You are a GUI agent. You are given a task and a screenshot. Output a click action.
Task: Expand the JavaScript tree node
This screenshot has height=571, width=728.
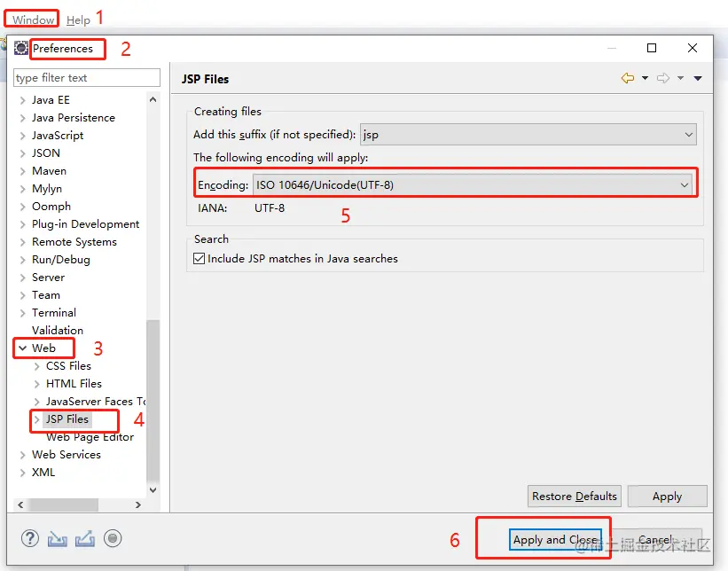tap(22, 136)
